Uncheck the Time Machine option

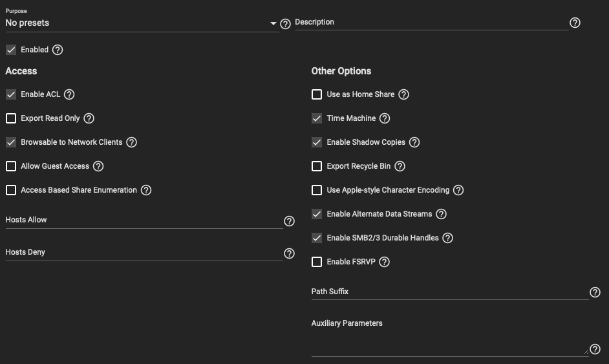pos(317,118)
